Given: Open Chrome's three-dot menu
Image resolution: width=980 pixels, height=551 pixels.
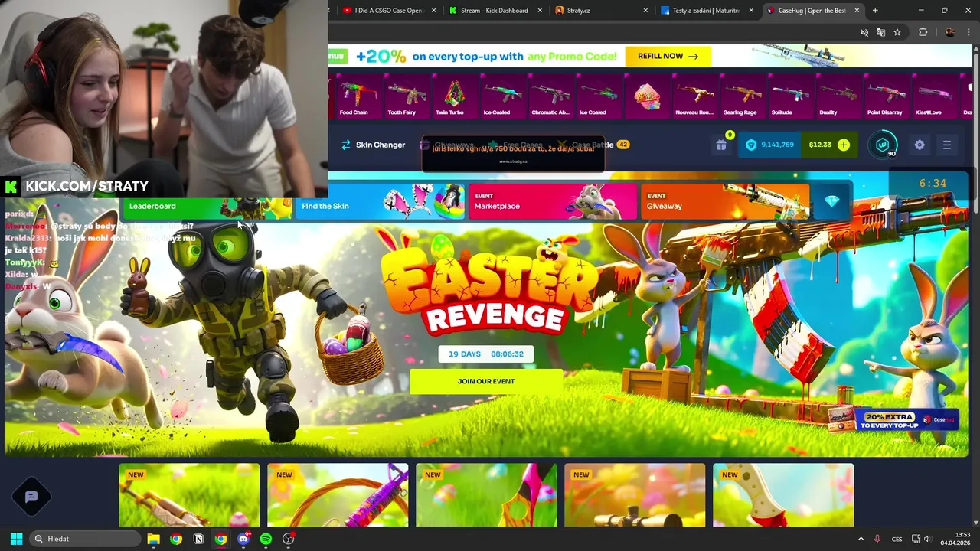Looking at the screenshot, I should coord(968,32).
